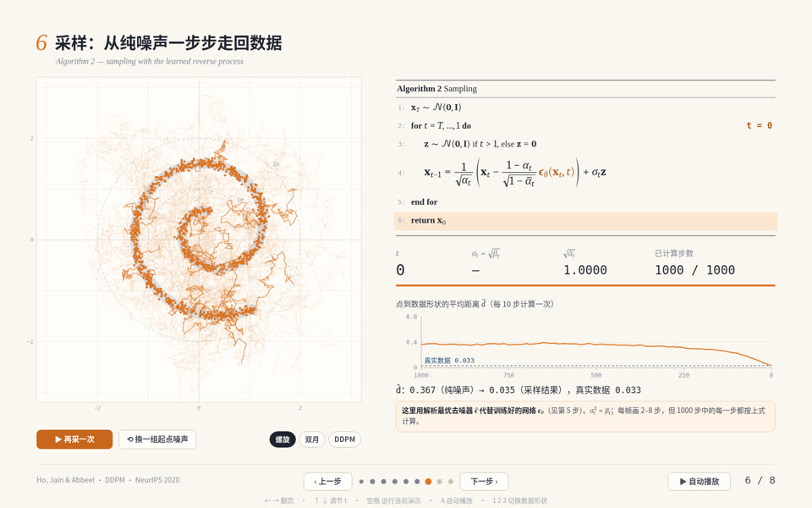The height and width of the screenshot is (508, 812).
Task: Click the '真实数据 0.033' chart label
Action: (449, 361)
